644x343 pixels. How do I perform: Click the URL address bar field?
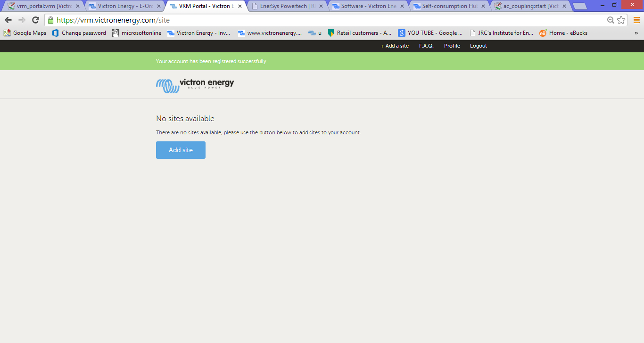[330, 20]
